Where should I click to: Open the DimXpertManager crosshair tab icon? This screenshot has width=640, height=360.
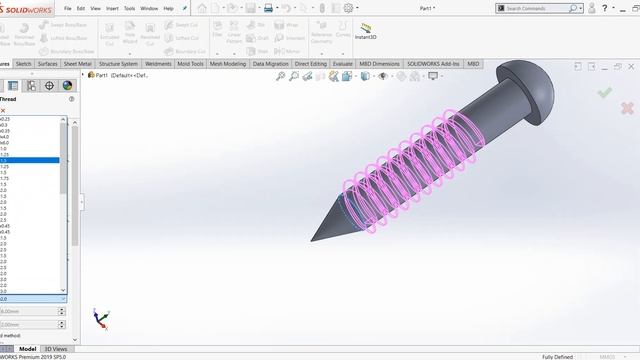tap(49, 86)
